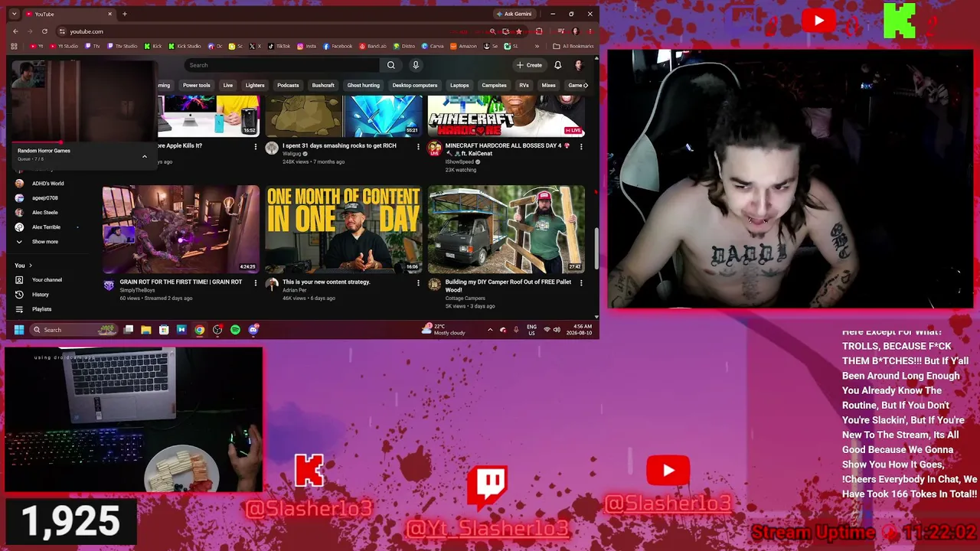The image size is (980, 551).
Task: Open Chrome tab search dropdown
Action: point(14,14)
